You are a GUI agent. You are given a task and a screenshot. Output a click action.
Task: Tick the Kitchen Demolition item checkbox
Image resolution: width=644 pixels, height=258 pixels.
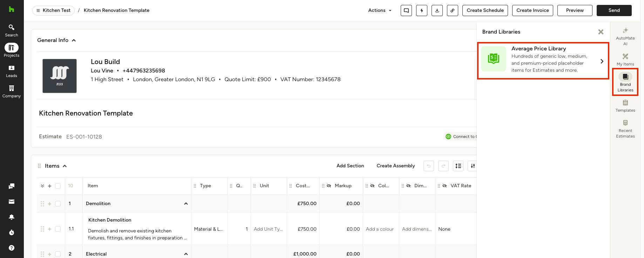(58, 229)
